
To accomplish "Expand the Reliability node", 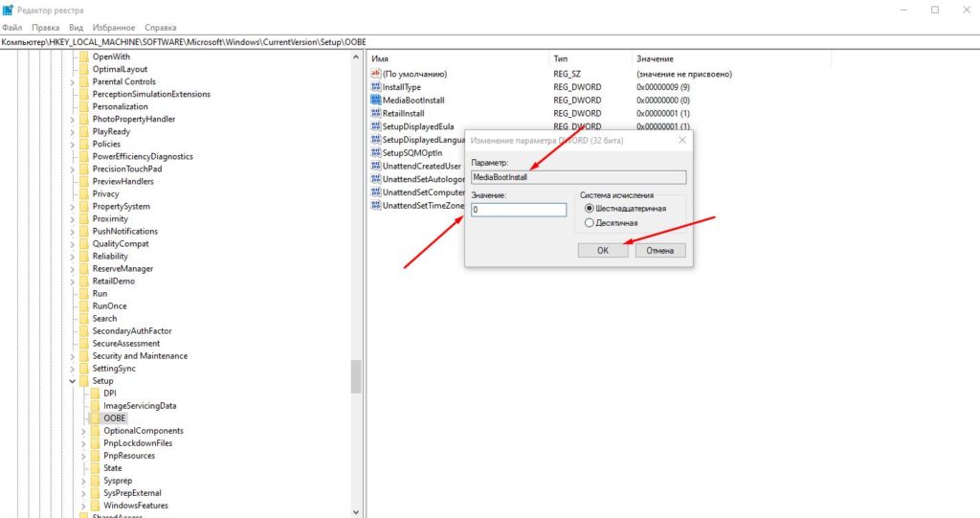I will pos(73,257).
